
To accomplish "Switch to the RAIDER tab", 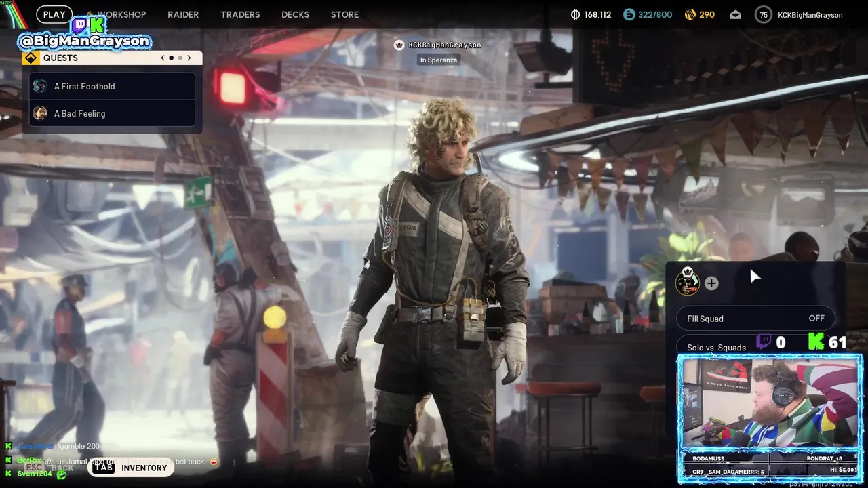I will [x=183, y=14].
